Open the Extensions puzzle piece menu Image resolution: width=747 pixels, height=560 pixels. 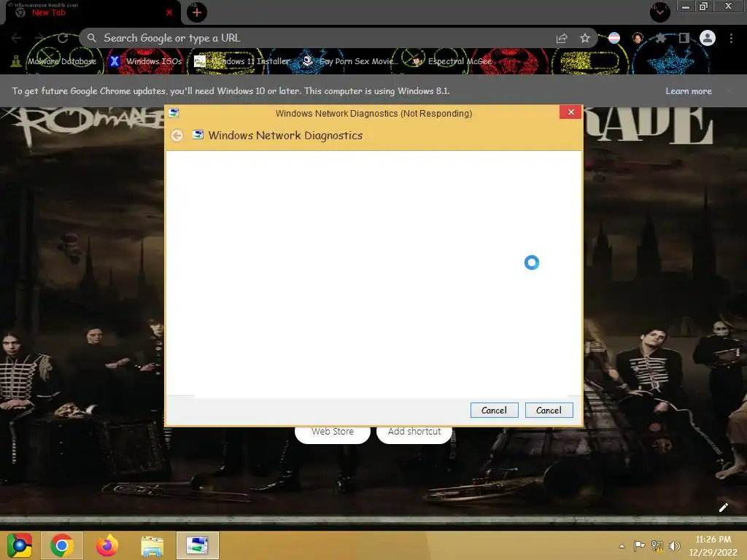pyautogui.click(x=661, y=38)
